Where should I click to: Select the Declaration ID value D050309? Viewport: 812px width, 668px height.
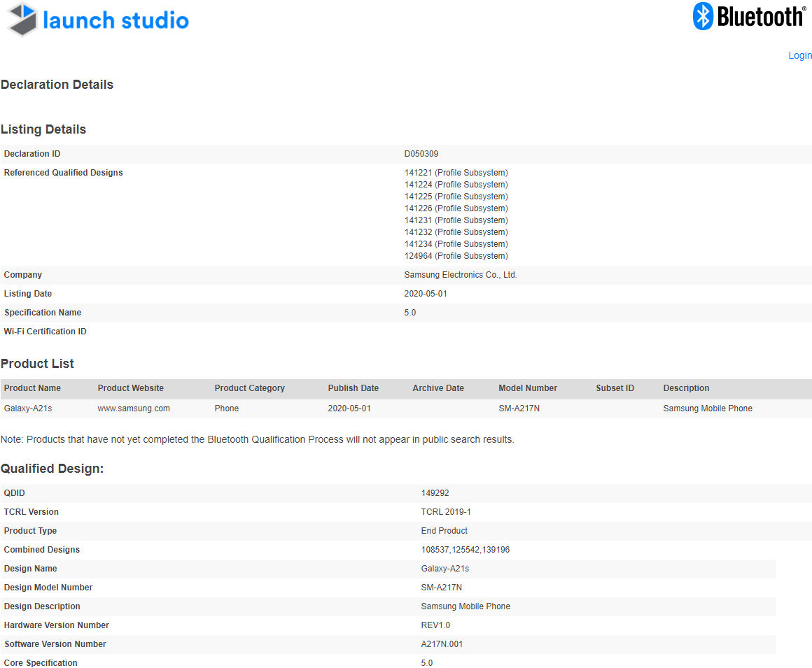point(421,154)
